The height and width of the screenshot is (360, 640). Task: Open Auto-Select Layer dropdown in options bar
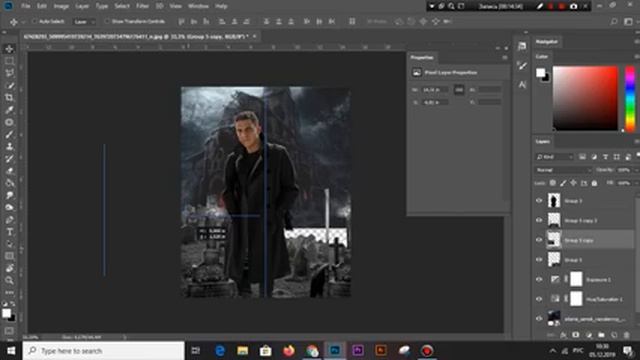[x=84, y=22]
